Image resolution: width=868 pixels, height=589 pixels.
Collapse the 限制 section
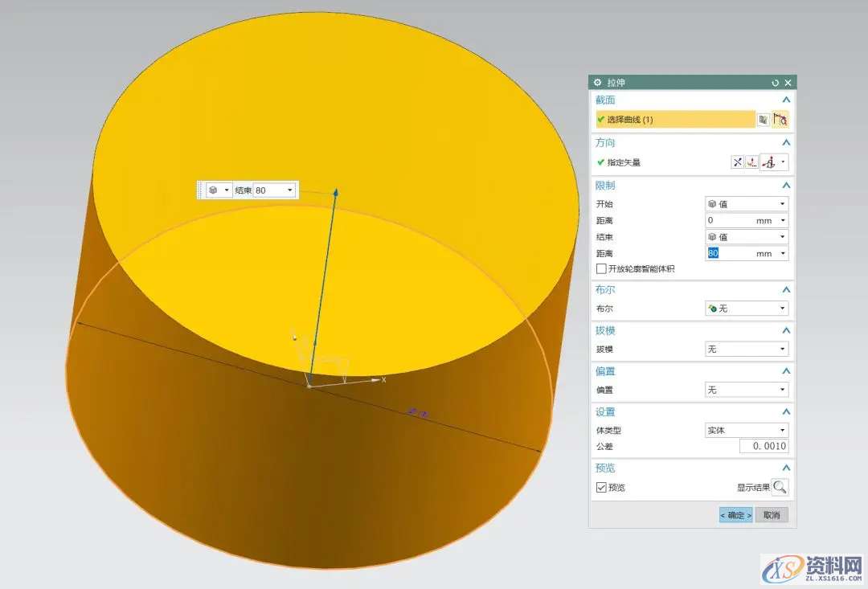(x=786, y=186)
